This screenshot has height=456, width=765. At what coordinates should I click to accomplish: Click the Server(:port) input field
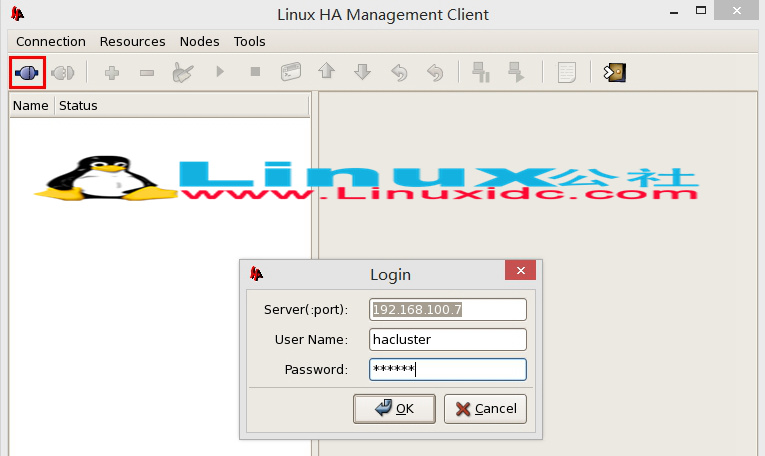click(447, 309)
